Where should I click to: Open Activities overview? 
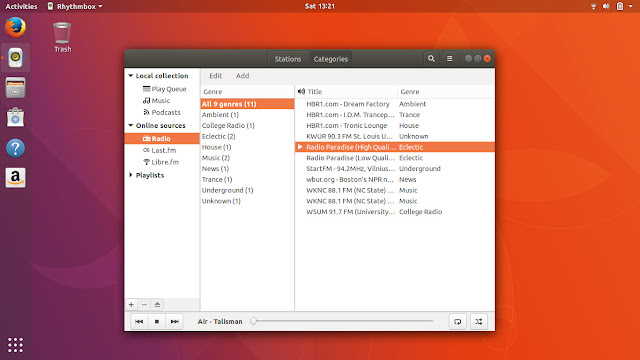21,6
